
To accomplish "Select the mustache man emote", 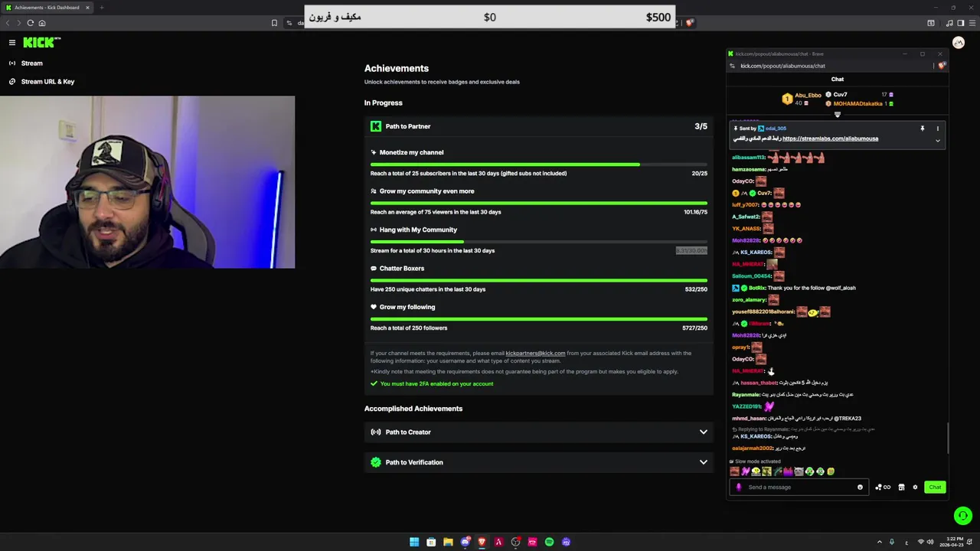I will (734, 472).
